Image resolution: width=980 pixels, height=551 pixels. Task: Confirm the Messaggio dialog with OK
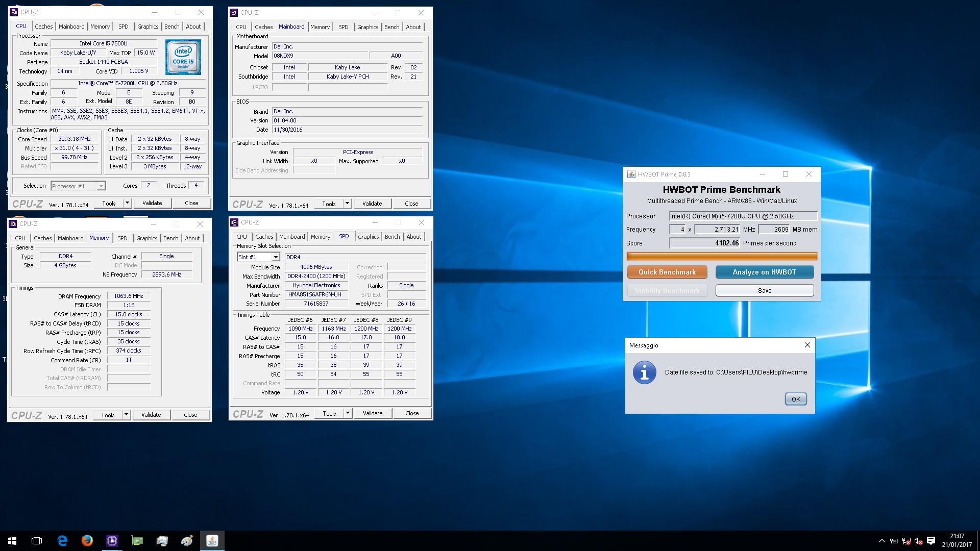pos(796,399)
